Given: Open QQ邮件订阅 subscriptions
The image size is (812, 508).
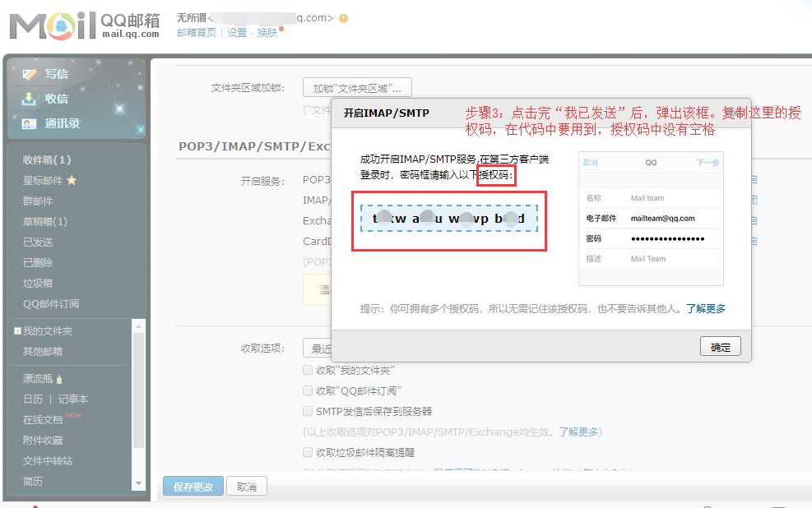Looking at the screenshot, I should coord(51,303).
